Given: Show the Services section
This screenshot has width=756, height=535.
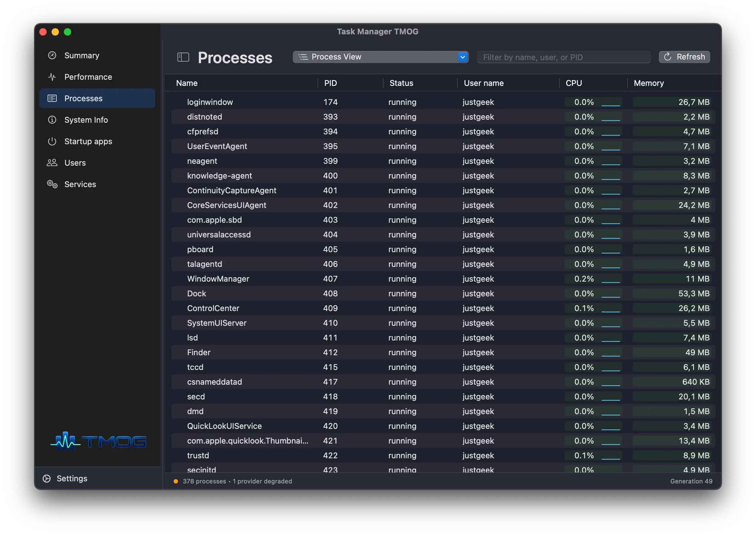Looking at the screenshot, I should coord(97,184).
